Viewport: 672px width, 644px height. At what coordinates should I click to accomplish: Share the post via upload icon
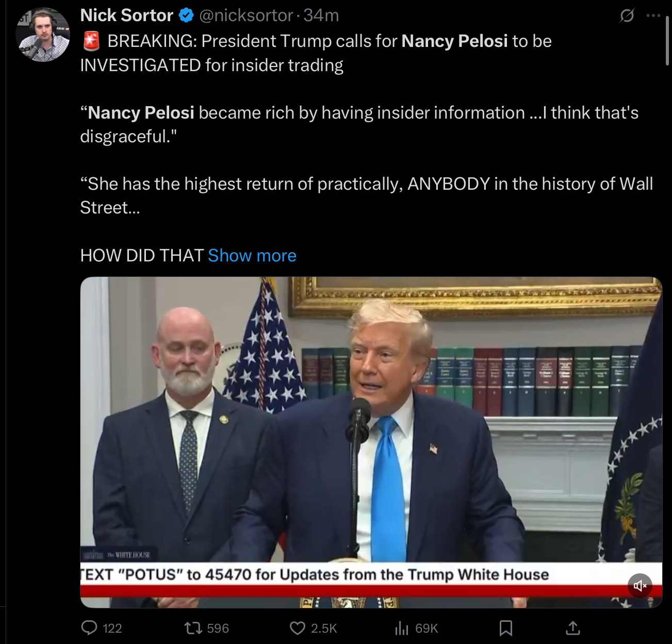point(573,628)
